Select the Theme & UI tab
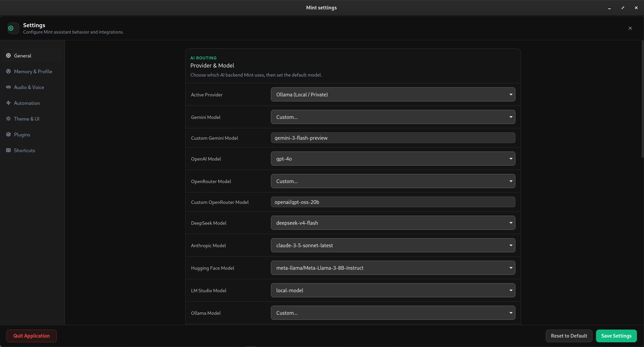 32,119
